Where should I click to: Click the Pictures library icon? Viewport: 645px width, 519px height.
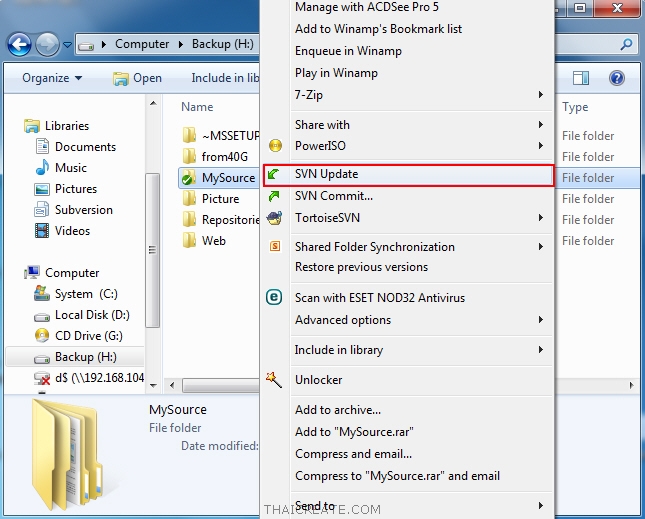tap(42, 189)
